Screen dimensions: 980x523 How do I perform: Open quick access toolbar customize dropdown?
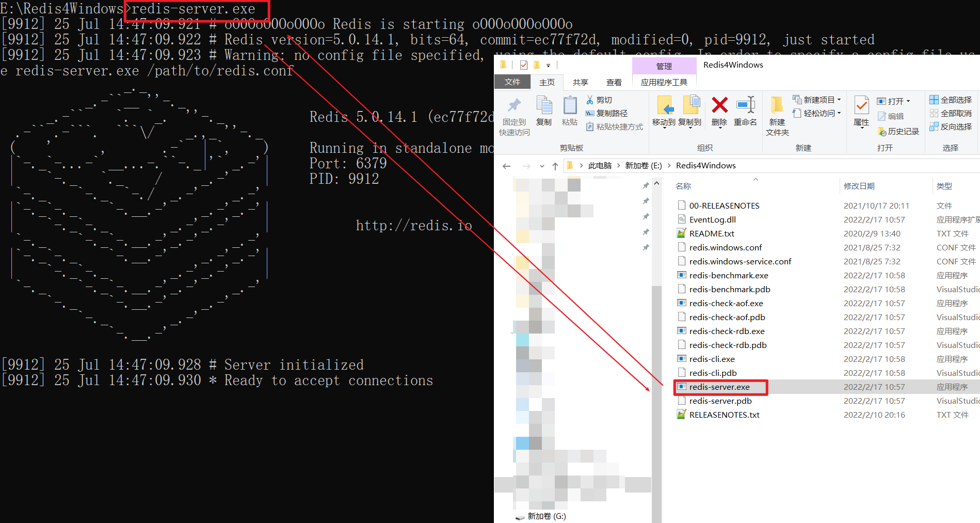[x=548, y=66]
